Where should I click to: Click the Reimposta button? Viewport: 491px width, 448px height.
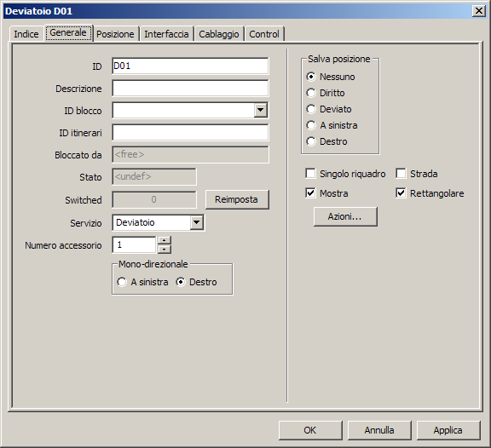click(237, 199)
